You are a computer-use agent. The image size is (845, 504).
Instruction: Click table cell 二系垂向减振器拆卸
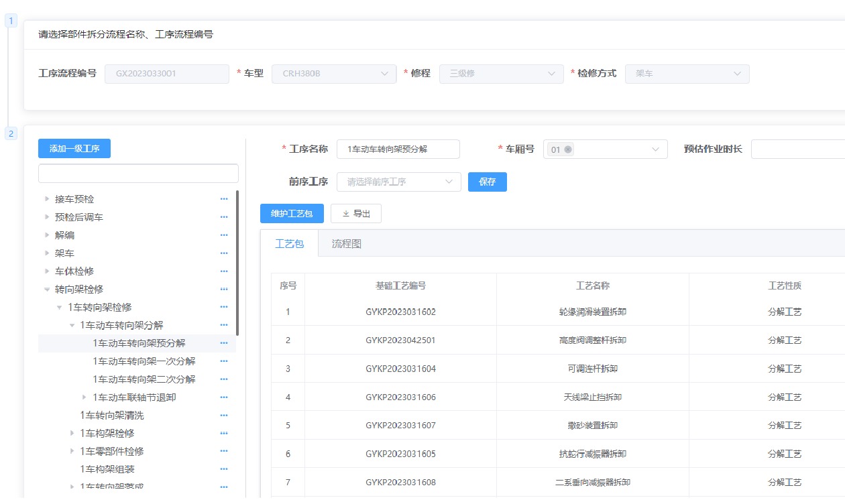593,483
